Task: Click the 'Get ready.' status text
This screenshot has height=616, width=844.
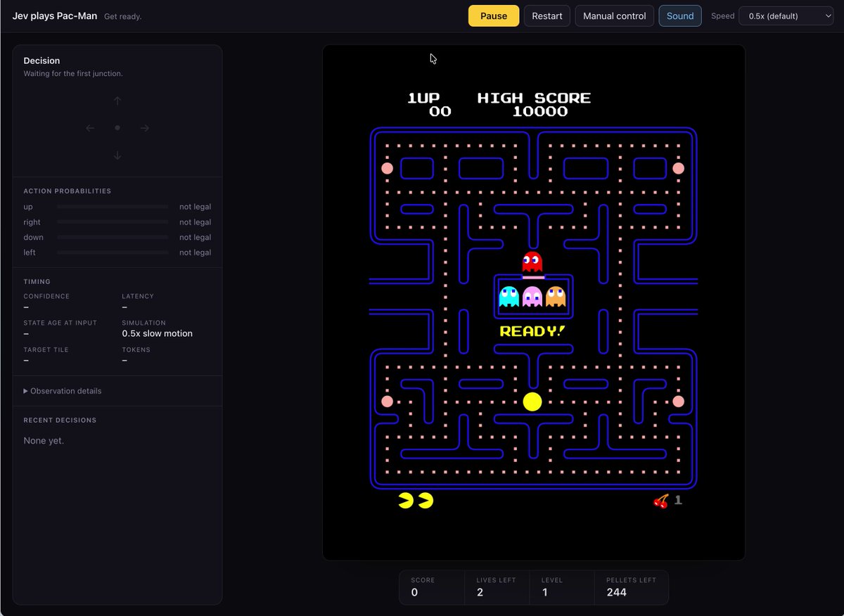Action: point(122,16)
